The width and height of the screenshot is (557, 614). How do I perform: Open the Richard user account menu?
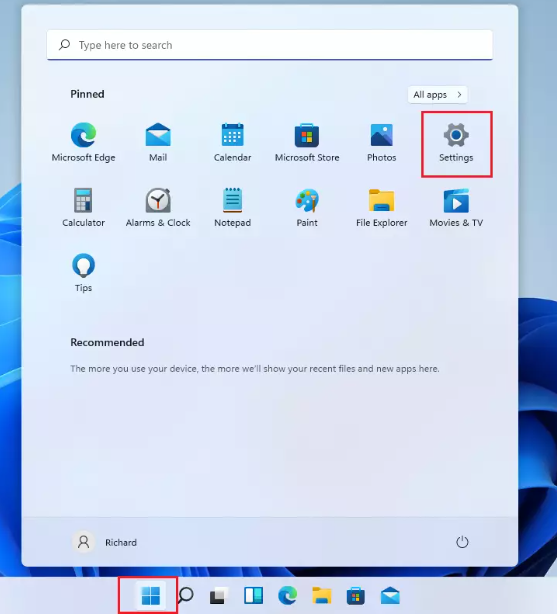point(105,542)
